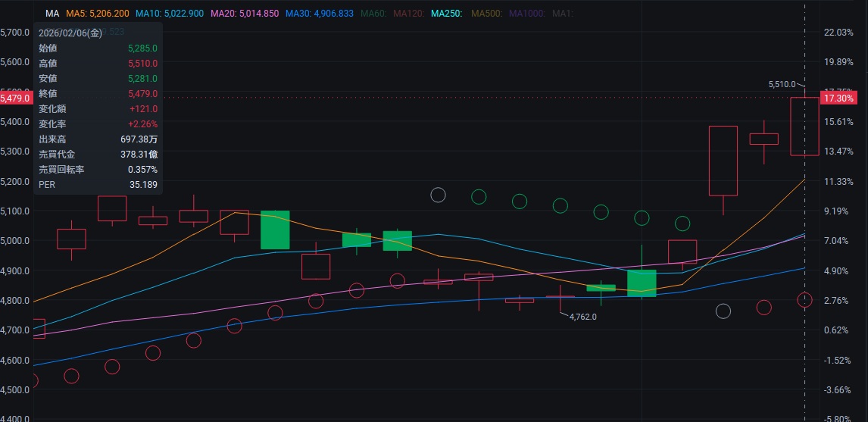Click the 4,800.0 label on left axis

pyautogui.click(x=15, y=300)
